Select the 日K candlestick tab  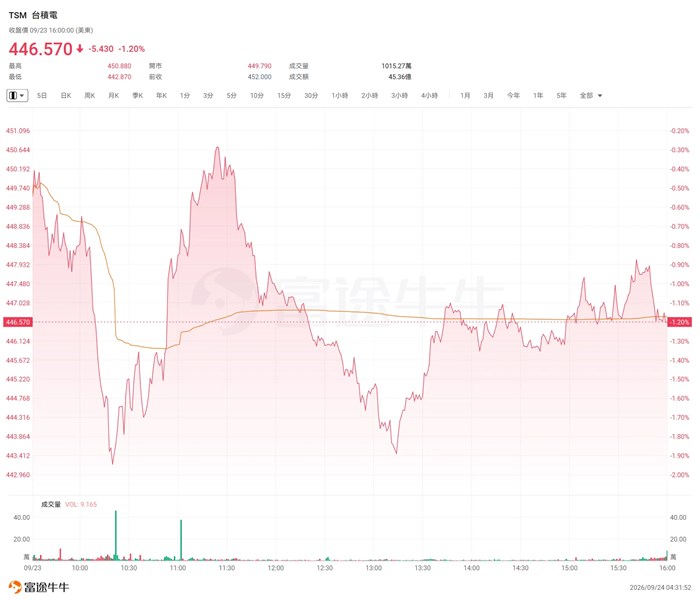tap(66, 96)
